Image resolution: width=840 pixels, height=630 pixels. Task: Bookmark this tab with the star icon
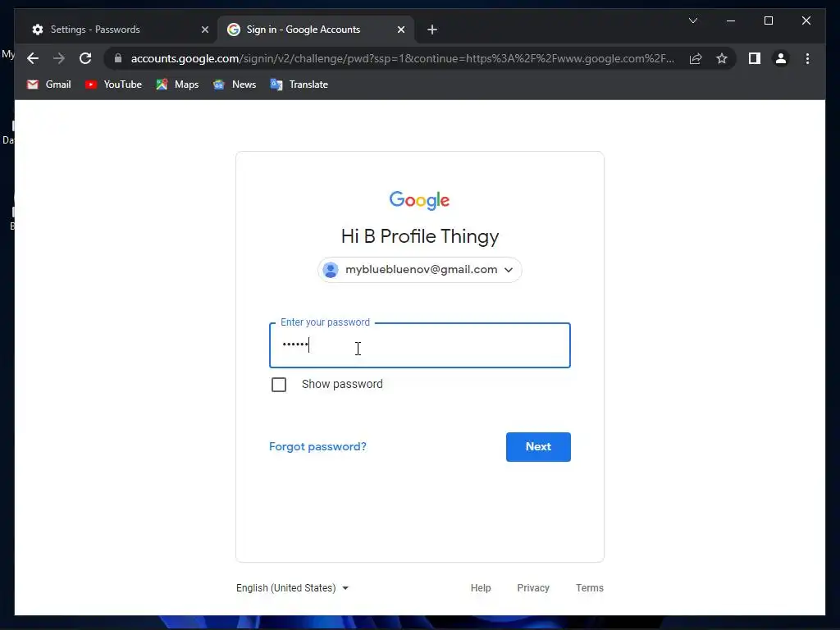coord(722,58)
